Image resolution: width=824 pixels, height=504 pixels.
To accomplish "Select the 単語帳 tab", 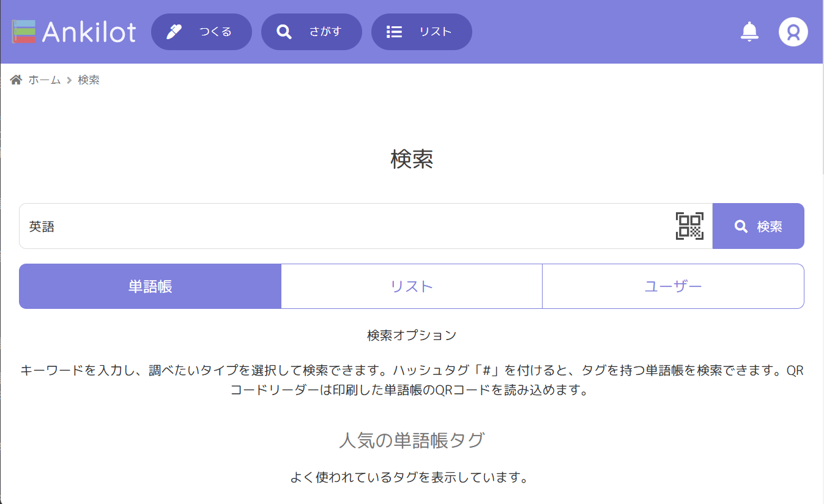I will [150, 286].
